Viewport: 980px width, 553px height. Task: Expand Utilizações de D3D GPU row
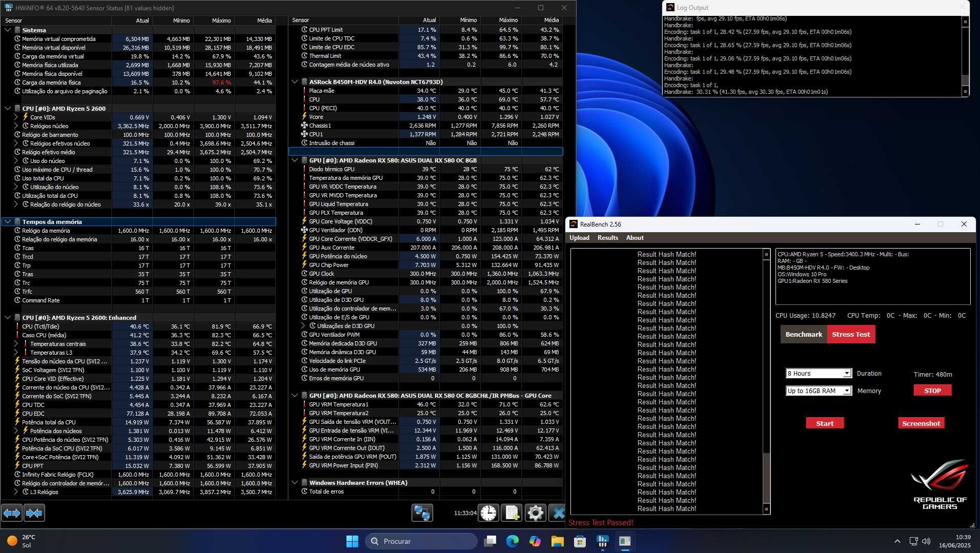tap(303, 326)
